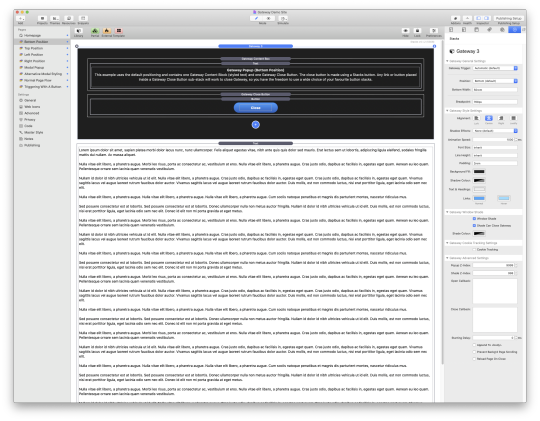Screen dimensions: 540x421
Task: Set alignment to Right
Action: click(x=501, y=118)
